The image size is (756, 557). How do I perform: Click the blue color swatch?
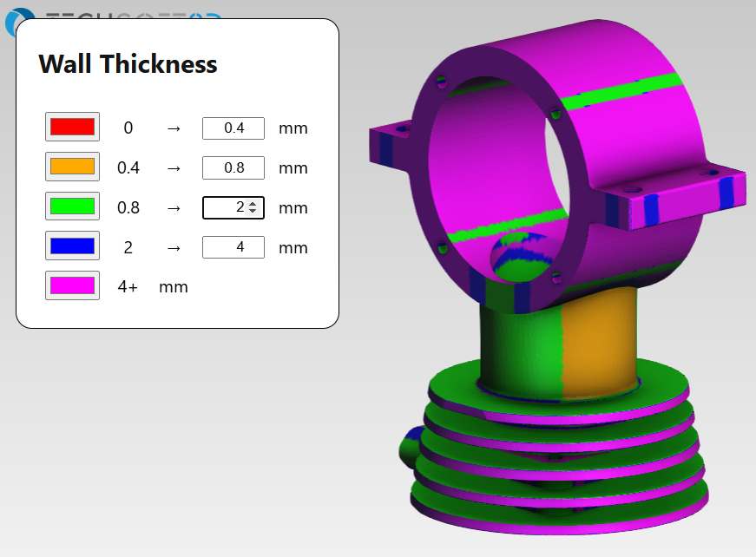click(x=72, y=246)
